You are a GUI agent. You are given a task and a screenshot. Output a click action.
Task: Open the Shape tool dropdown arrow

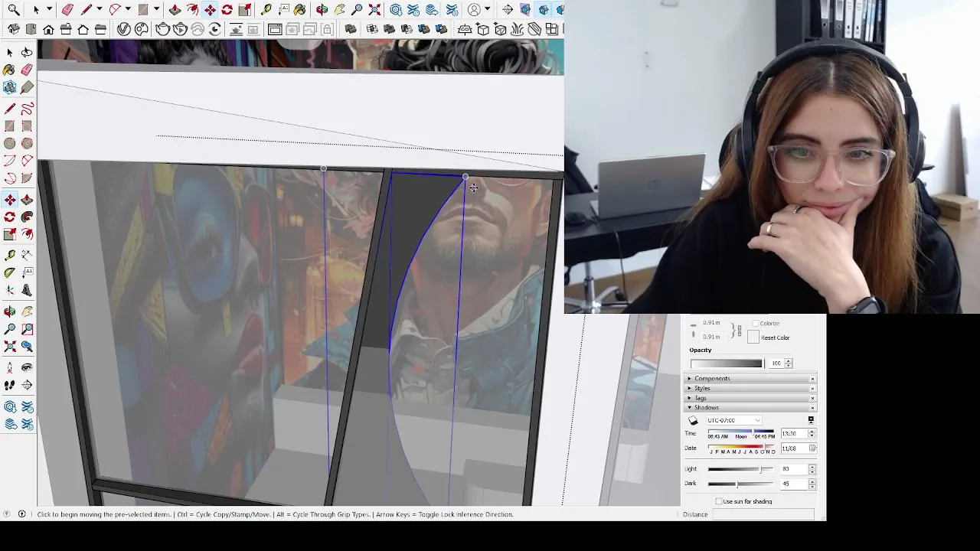[x=156, y=10]
